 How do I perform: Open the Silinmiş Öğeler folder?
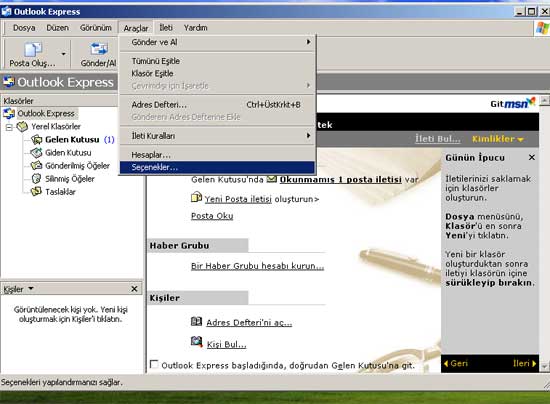coord(69,179)
